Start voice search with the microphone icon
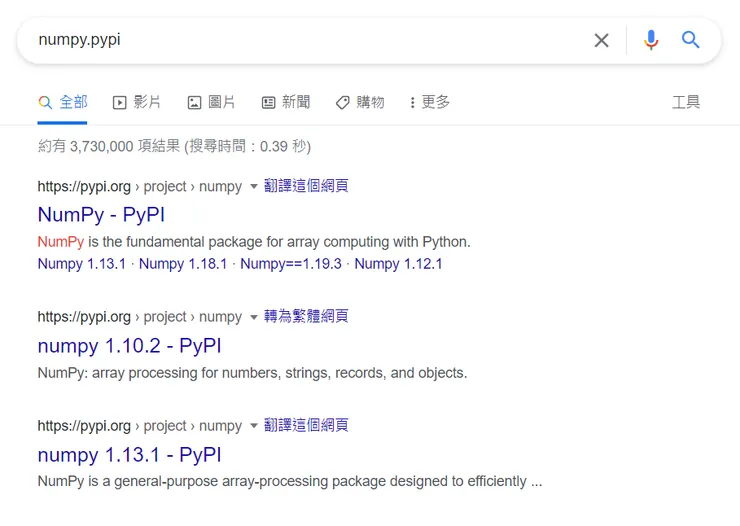740x526 pixels. coord(651,40)
